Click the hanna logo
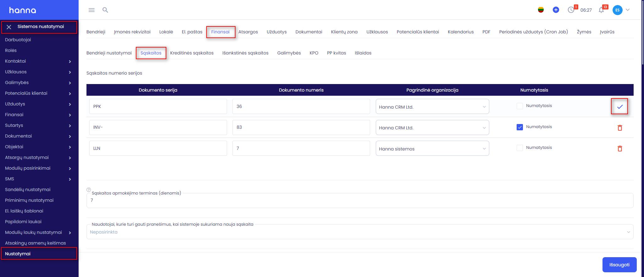 (x=23, y=10)
